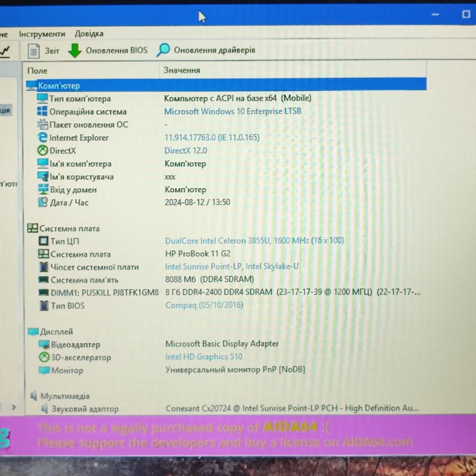The image size is (476, 476).
Task: Select the value '2024-08-12 / 13:50'
Action: click(x=197, y=202)
